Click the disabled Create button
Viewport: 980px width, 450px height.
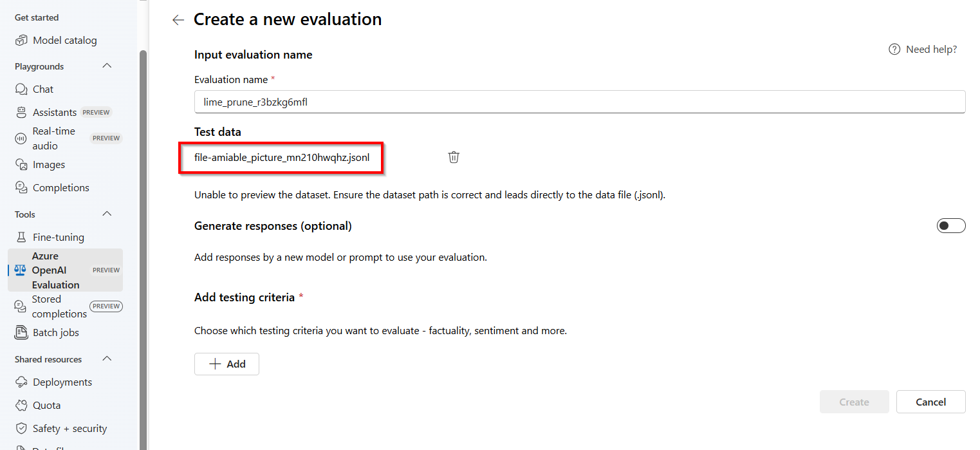point(854,402)
